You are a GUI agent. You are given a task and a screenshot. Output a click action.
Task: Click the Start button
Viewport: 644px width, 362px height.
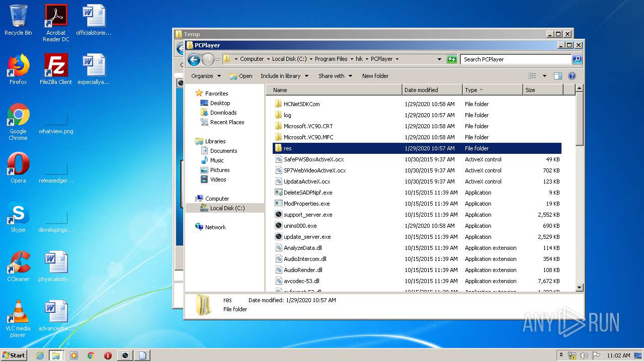[14, 355]
